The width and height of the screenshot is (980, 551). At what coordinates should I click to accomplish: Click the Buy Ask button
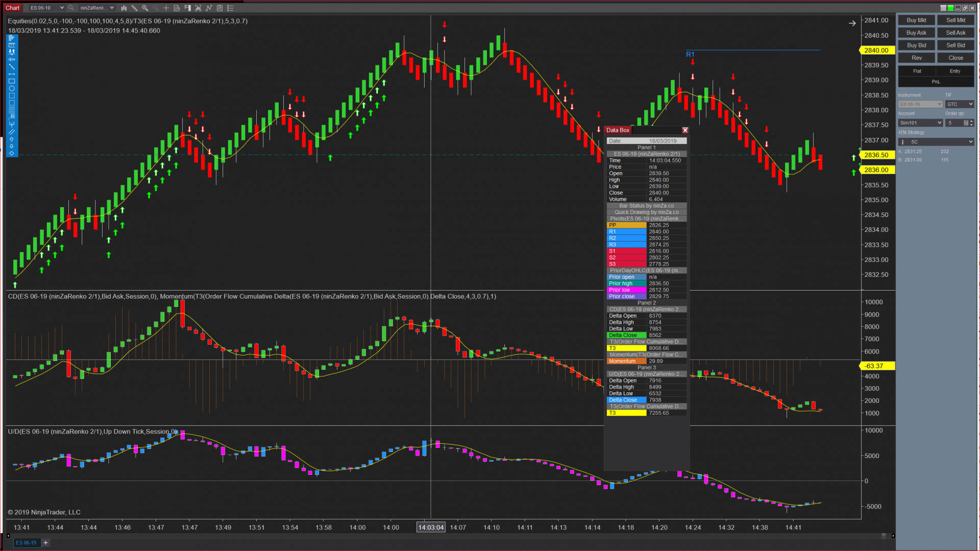click(x=916, y=33)
